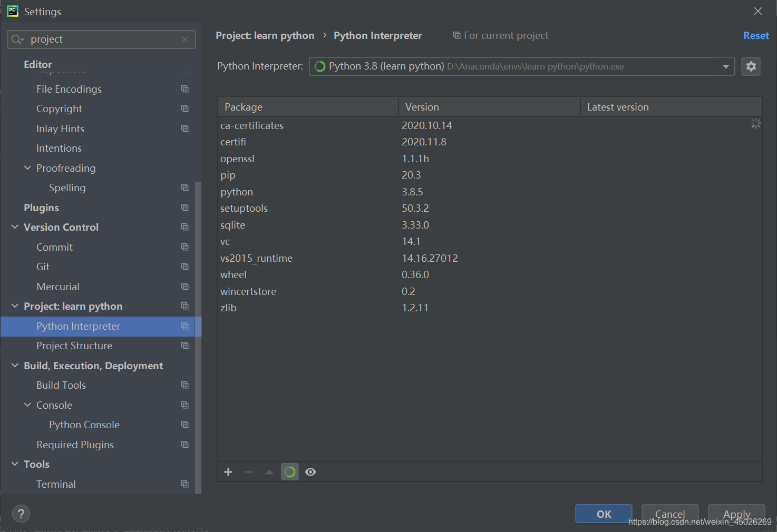The width and height of the screenshot is (777, 532).
Task: Click the Apply button
Action: tap(736, 514)
